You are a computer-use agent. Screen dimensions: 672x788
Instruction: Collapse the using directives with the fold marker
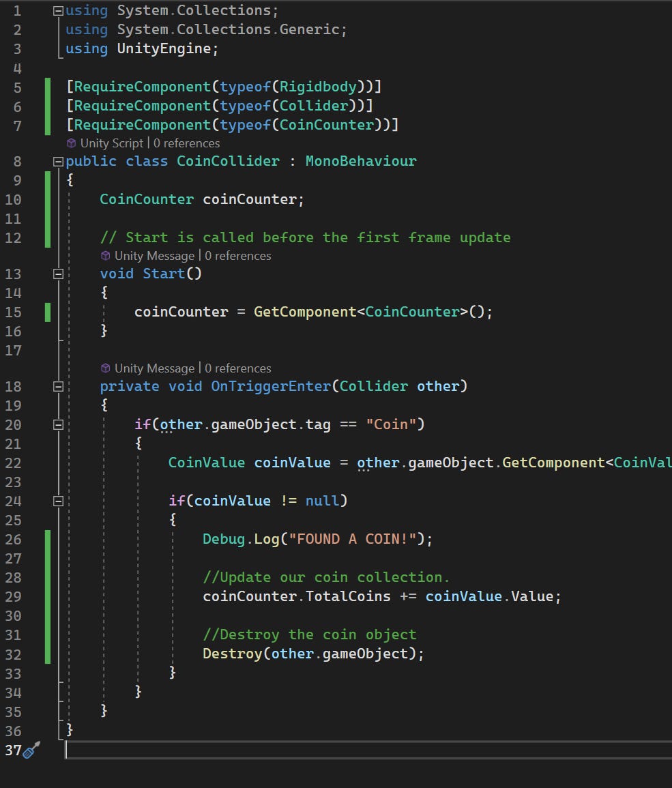pos(58,10)
